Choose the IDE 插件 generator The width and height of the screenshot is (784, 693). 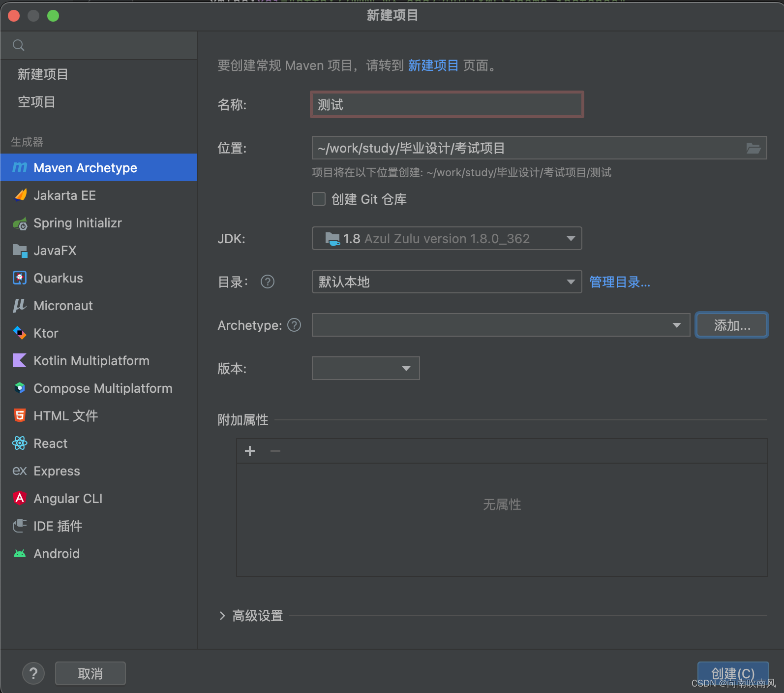pos(98,526)
